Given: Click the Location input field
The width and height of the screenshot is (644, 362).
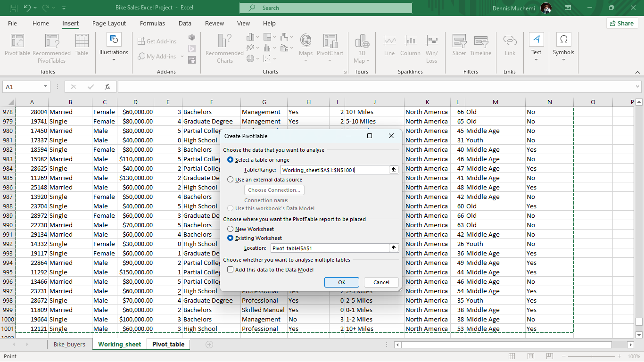Looking at the screenshot, I should [330, 248].
